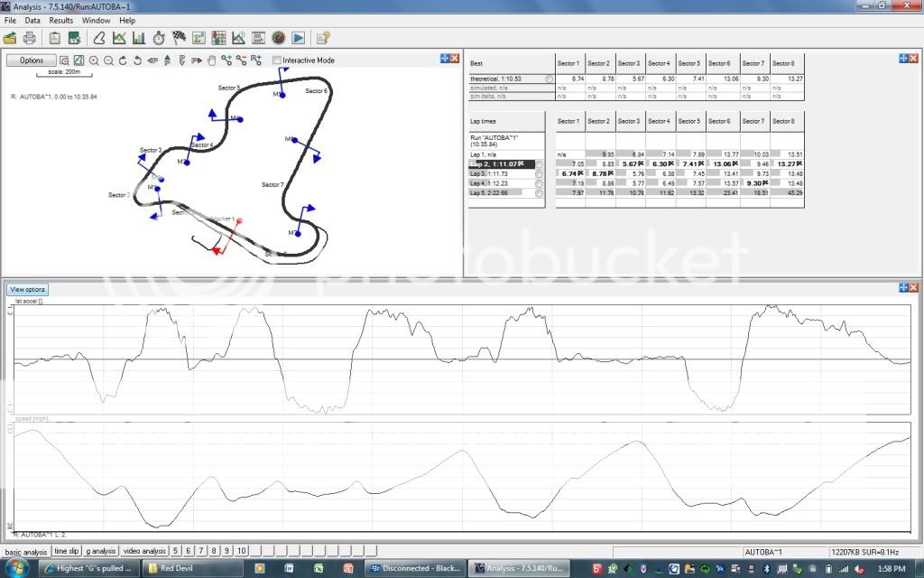Screen dimensions: 924x578
Task: Open the stopwatch lap timing tool
Action: tap(159, 38)
